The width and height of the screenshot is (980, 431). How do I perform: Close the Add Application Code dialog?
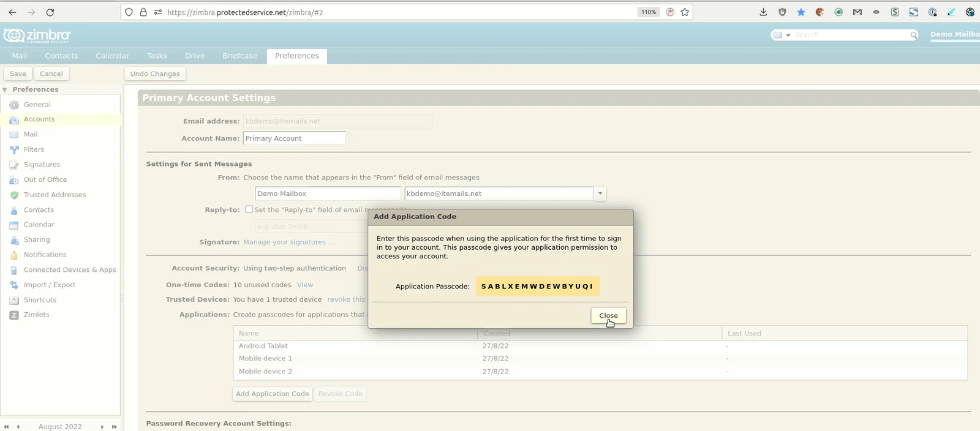(608, 315)
